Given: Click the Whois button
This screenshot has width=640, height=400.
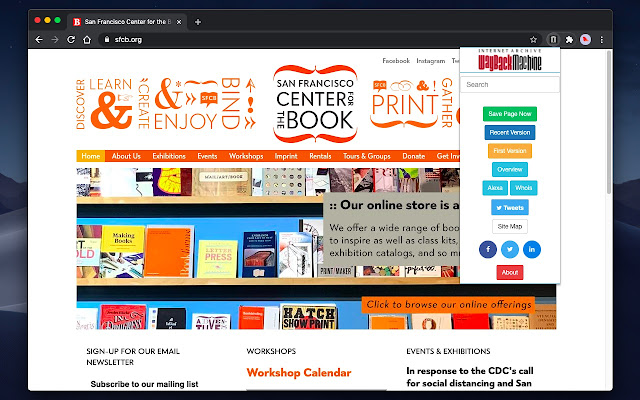Looking at the screenshot, I should point(524,188).
